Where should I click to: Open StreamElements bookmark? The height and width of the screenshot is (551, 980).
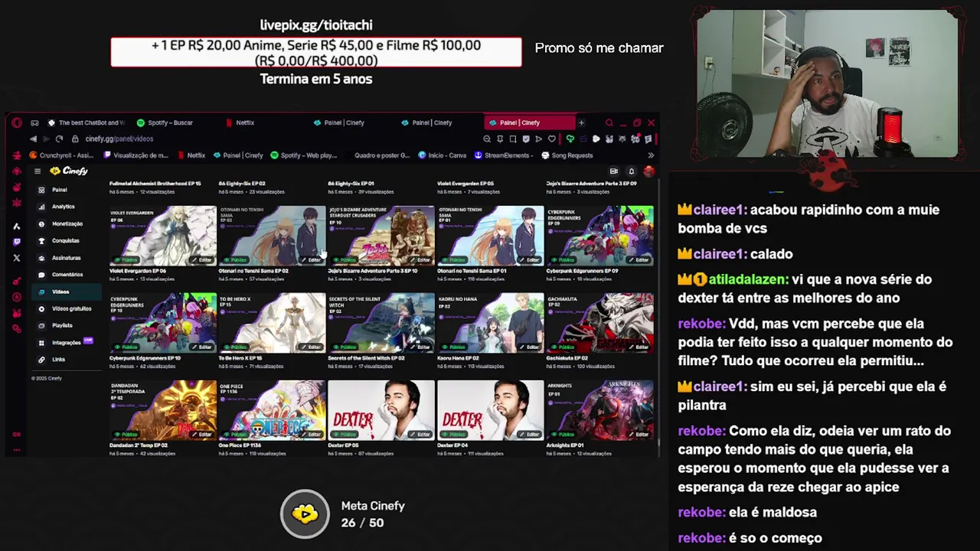[503, 155]
